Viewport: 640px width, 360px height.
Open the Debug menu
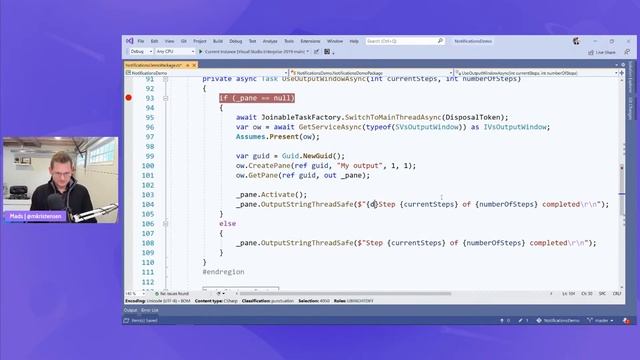[236, 41]
